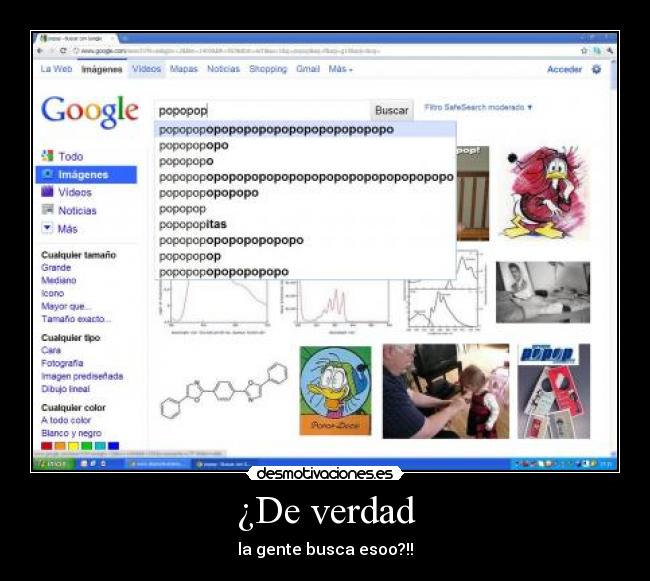Select the Blanco y negro filter

[x=71, y=433]
